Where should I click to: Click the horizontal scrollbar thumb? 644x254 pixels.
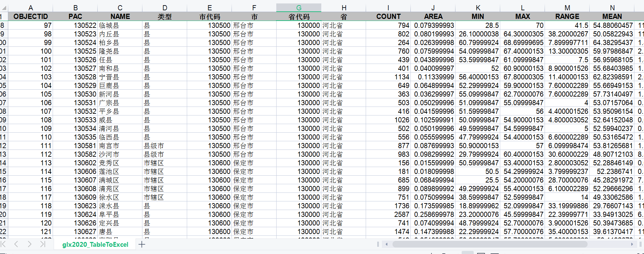pos(490,244)
